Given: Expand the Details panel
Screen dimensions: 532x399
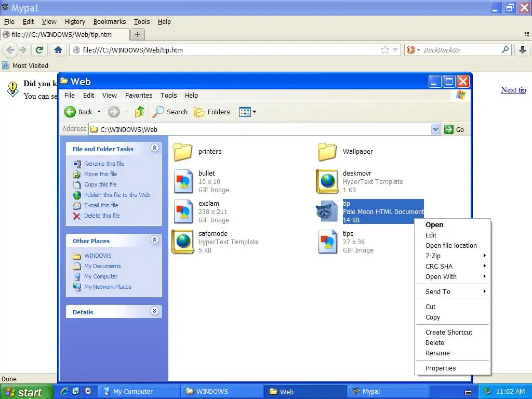Looking at the screenshot, I should click(x=154, y=311).
